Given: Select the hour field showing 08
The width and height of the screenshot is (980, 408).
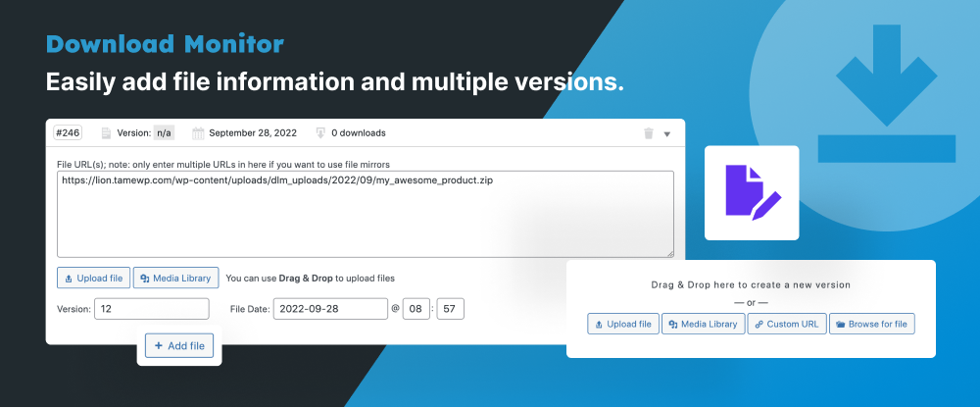Looking at the screenshot, I should [x=417, y=309].
